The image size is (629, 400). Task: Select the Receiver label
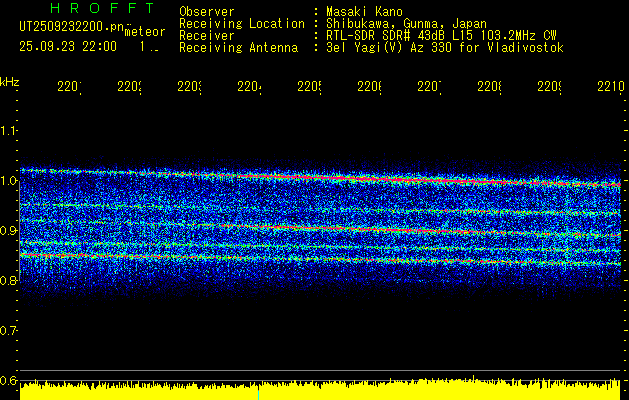pos(207,36)
